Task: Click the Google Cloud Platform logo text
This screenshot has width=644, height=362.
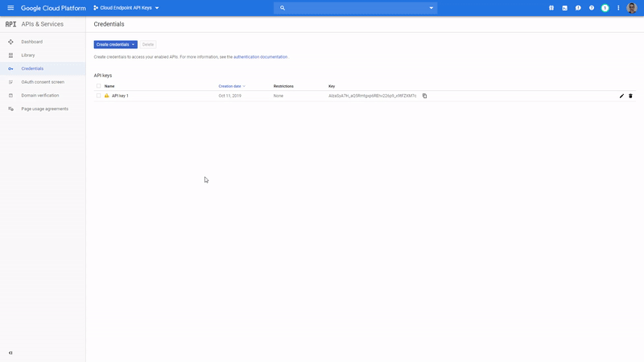Action: coord(53,8)
